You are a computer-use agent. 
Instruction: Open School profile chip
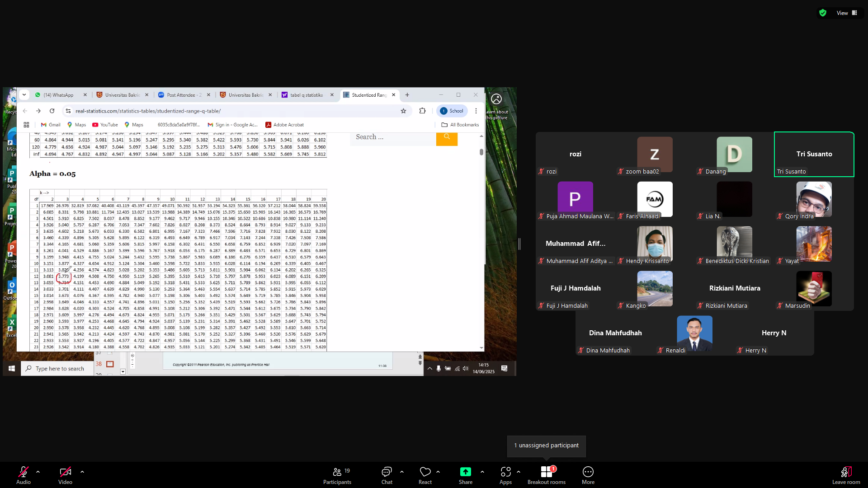(452, 111)
